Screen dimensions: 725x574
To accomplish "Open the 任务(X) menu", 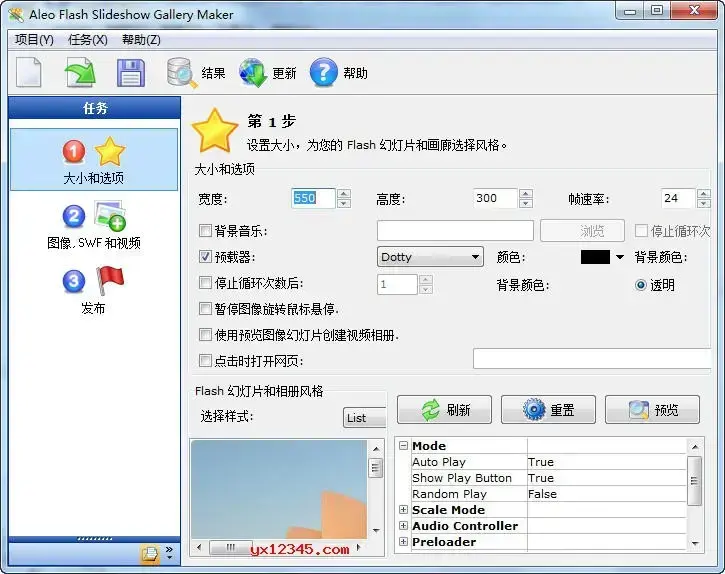I will click(x=87, y=40).
